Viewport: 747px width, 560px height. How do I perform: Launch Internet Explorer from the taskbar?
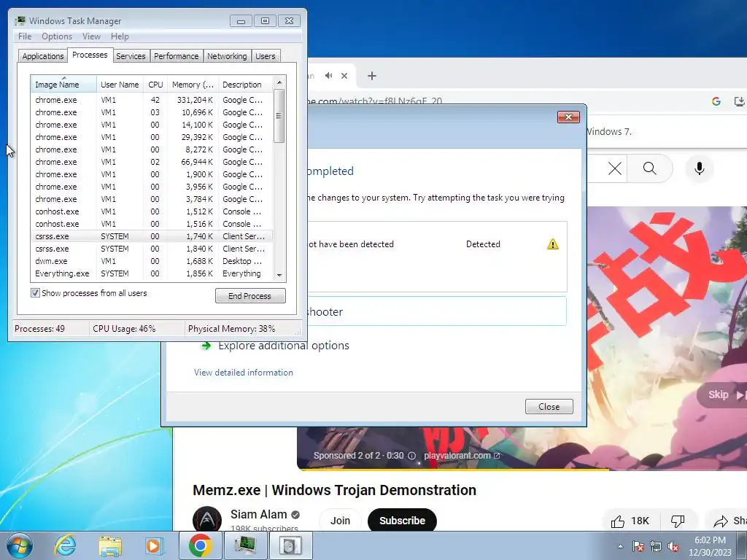(x=65, y=545)
